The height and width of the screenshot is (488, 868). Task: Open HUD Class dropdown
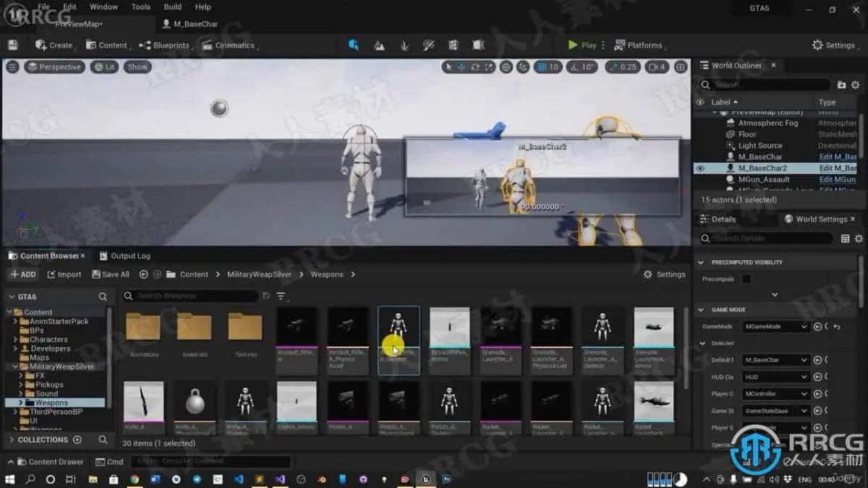point(776,377)
